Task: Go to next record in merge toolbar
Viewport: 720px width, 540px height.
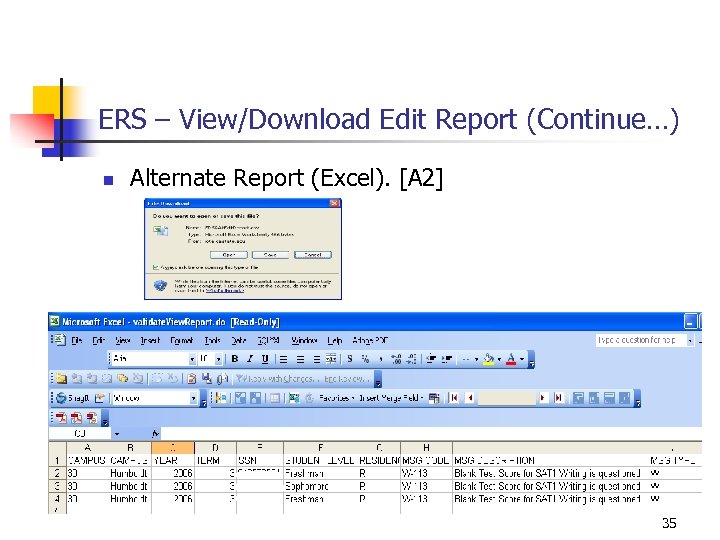Action: pos(543,398)
